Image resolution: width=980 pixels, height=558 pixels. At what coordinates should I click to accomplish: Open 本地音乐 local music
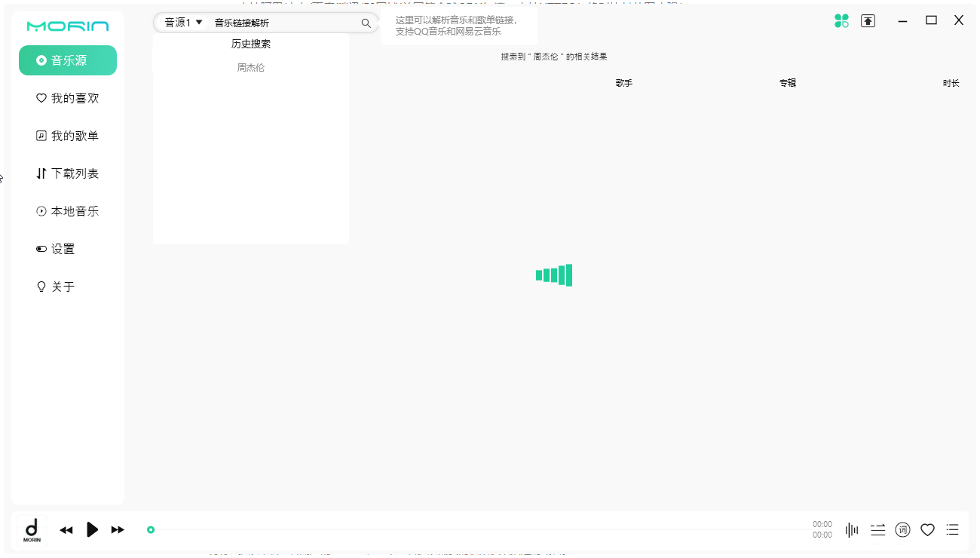pos(68,211)
